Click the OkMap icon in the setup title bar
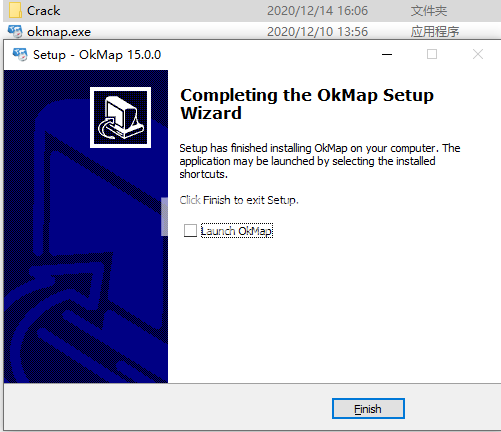This screenshot has height=432, width=501. [20, 54]
